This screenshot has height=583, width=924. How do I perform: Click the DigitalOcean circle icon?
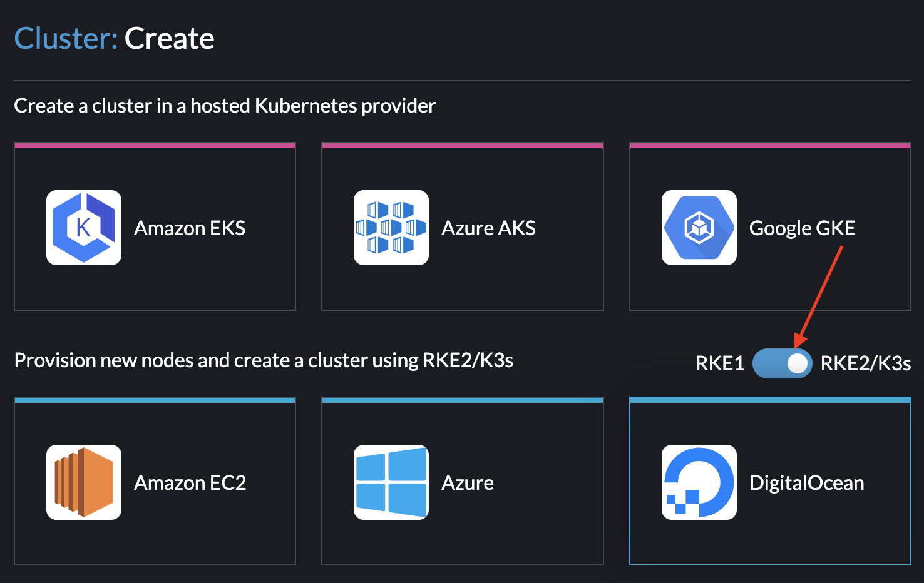click(x=699, y=482)
